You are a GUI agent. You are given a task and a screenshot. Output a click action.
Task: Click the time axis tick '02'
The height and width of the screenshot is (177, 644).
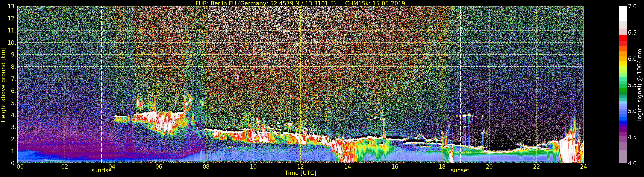65,166
